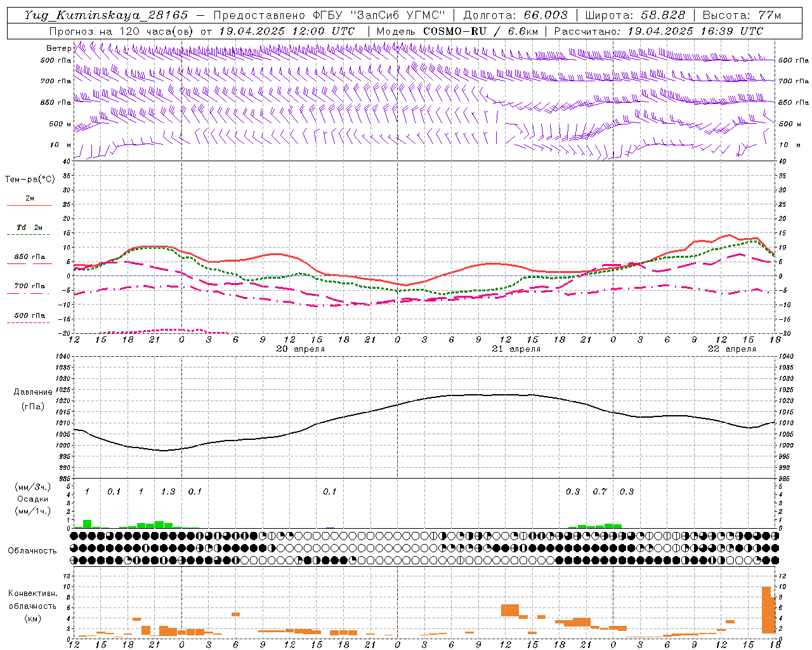
Task: Click the 700 гПа temperature legend entry
Action: click(x=30, y=286)
